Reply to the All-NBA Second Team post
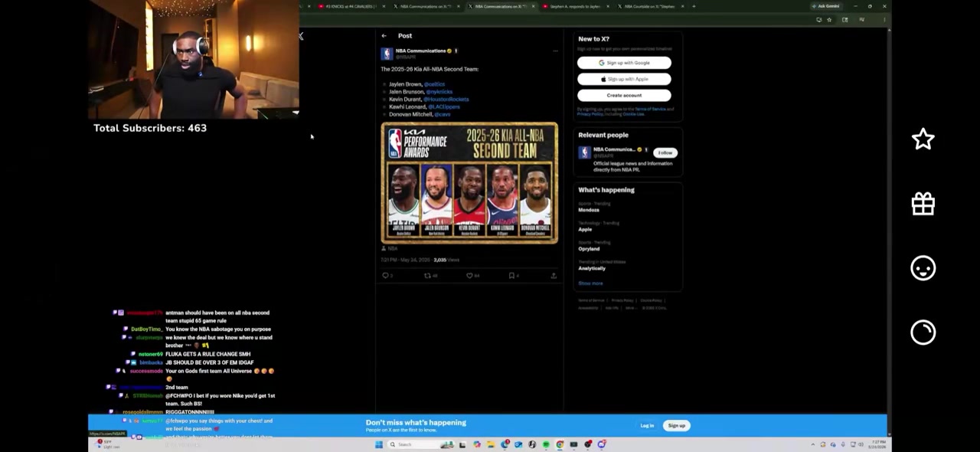Image resolution: width=980 pixels, height=452 pixels. coord(386,276)
